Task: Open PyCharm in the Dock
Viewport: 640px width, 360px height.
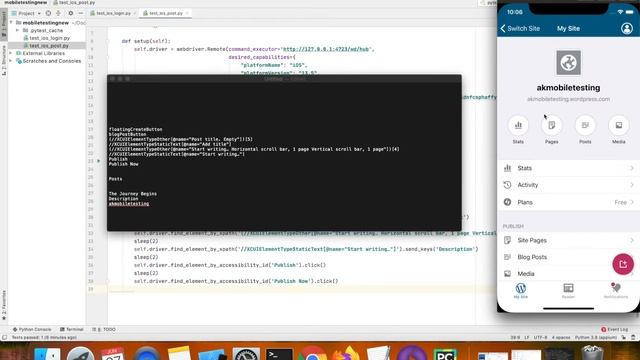Action: pos(445,354)
